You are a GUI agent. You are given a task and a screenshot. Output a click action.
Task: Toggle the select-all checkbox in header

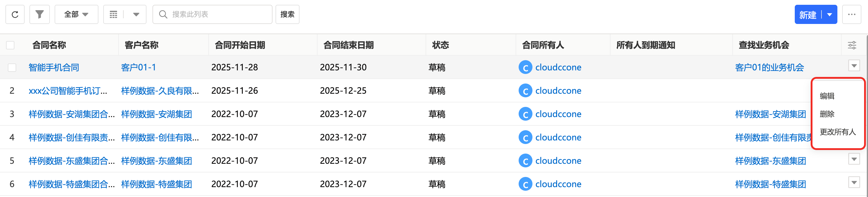click(x=11, y=45)
